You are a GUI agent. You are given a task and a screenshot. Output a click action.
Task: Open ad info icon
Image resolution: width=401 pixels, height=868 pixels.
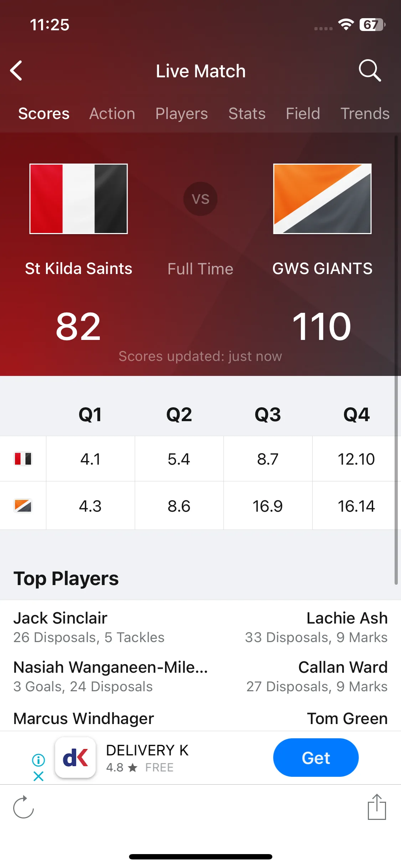tap(38, 760)
